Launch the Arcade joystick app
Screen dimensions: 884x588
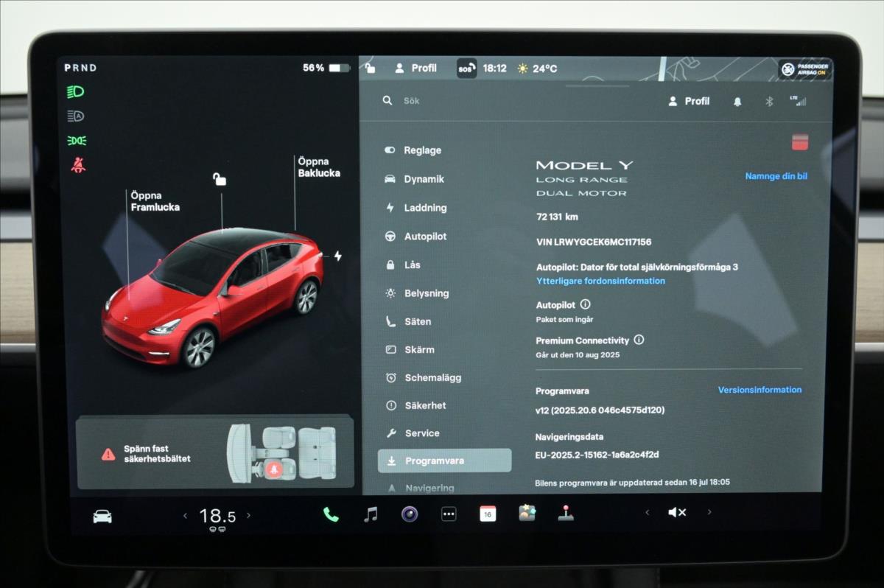[565, 514]
